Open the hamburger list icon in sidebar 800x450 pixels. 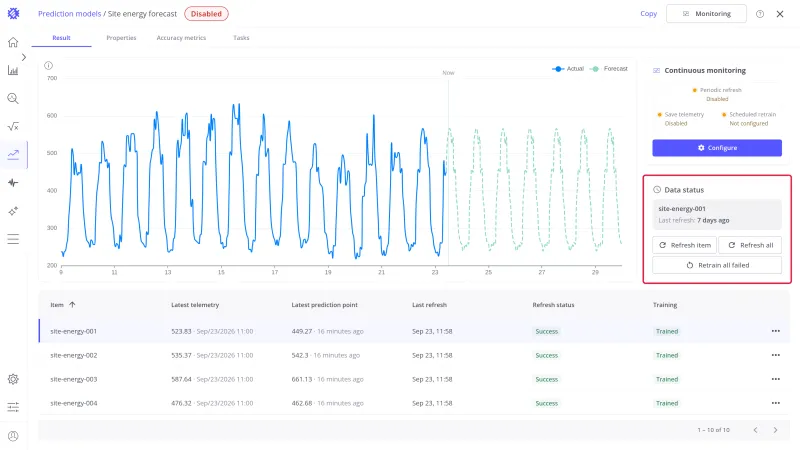click(13, 239)
